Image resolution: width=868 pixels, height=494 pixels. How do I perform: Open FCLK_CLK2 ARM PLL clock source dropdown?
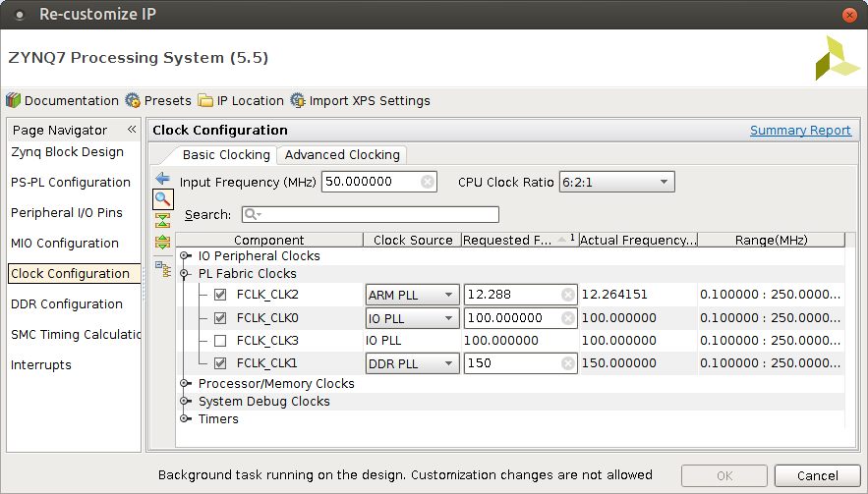412,295
